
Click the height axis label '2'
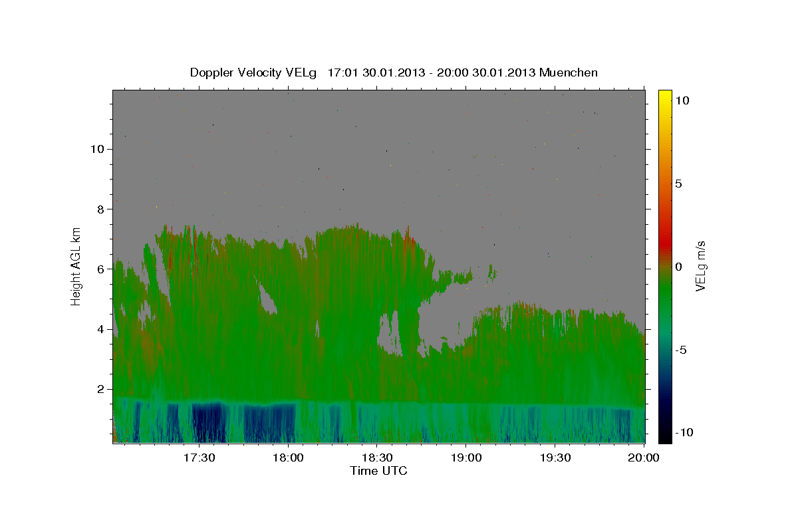(x=102, y=389)
